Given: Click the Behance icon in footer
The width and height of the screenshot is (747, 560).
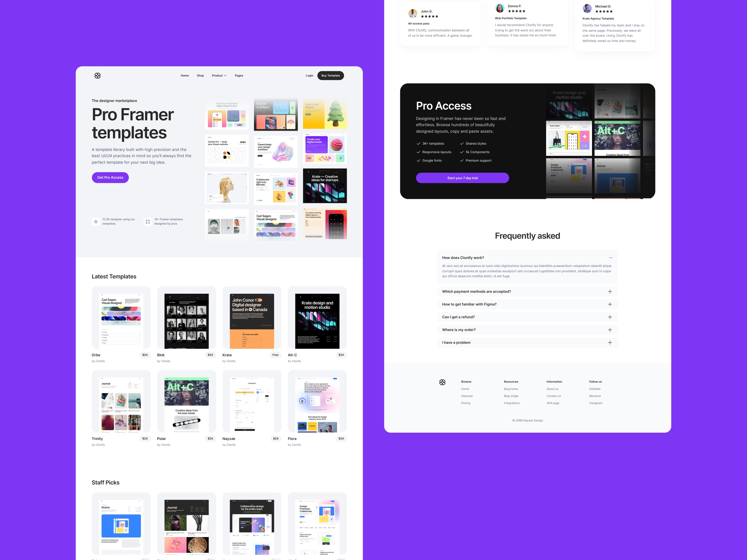Looking at the screenshot, I should [595, 396].
